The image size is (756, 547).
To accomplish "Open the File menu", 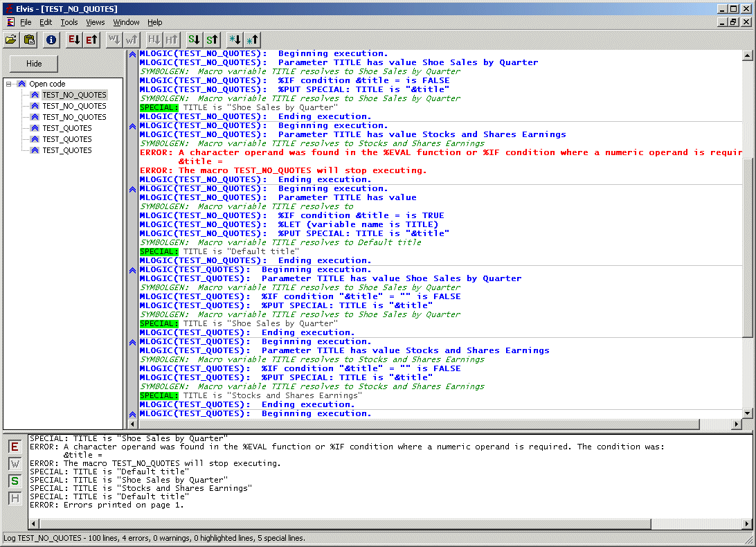I will [26, 22].
